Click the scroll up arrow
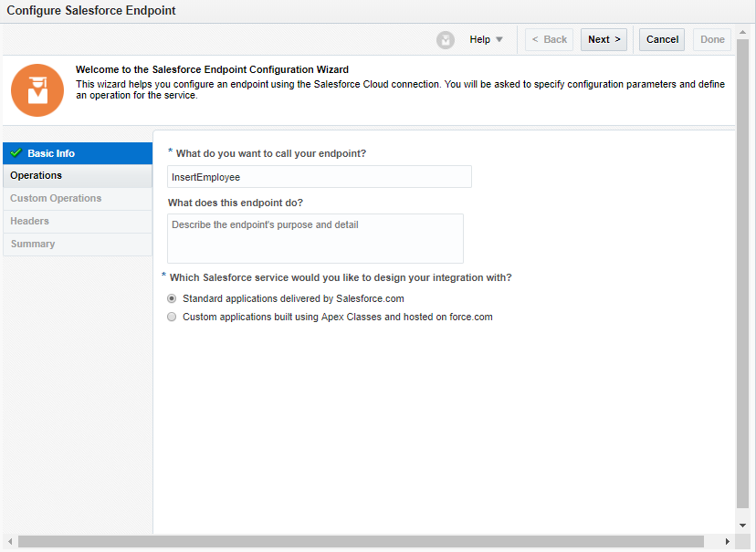 [742, 32]
